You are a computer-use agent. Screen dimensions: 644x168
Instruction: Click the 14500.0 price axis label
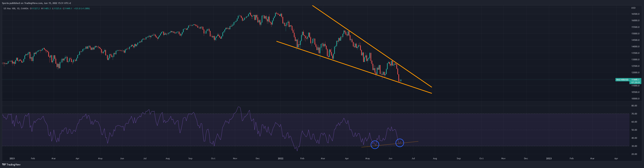[635, 40]
